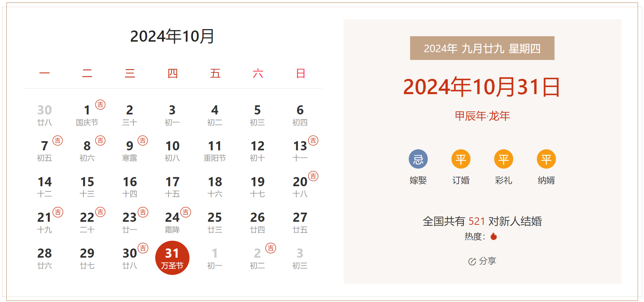
Task: Select October 25 廿三
Action: click(215, 222)
